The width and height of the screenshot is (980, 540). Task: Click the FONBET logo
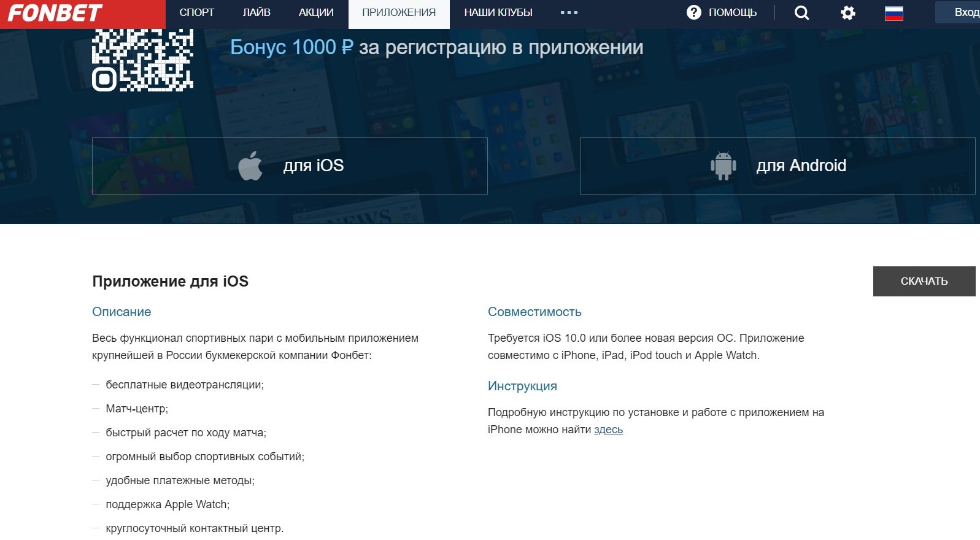click(55, 13)
